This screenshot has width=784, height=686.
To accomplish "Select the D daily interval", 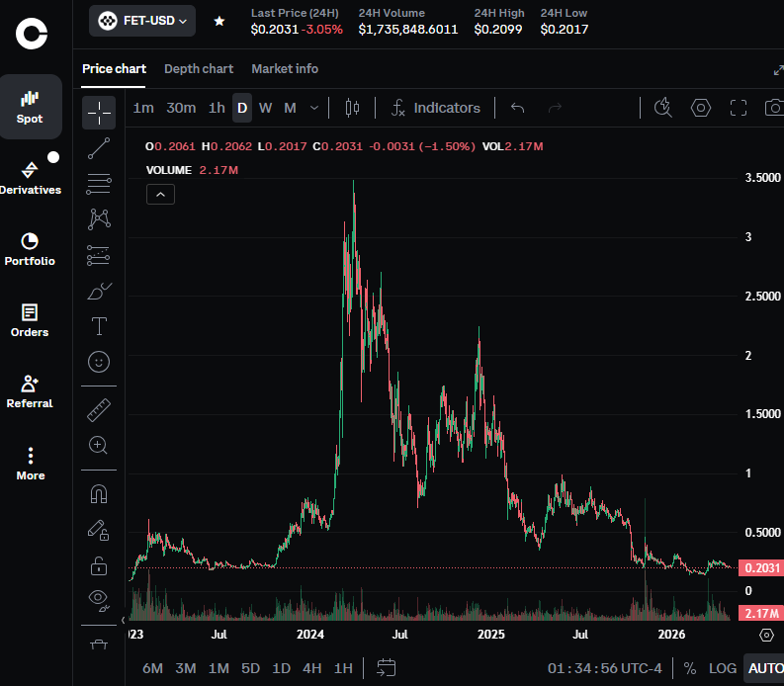I will click(x=242, y=108).
